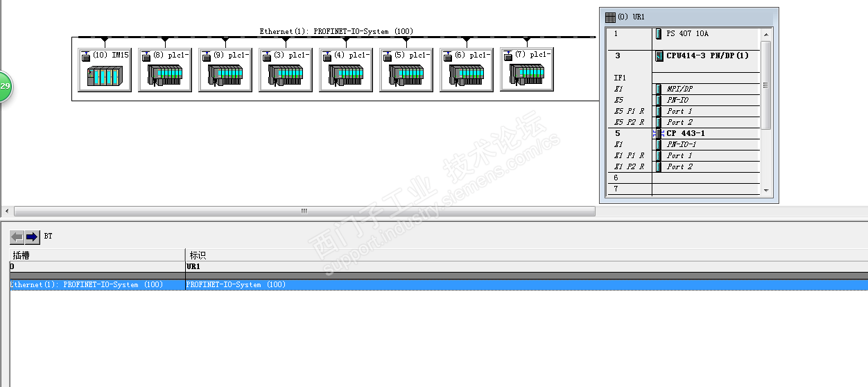Select the MPI/DP interface row

[x=684, y=89]
